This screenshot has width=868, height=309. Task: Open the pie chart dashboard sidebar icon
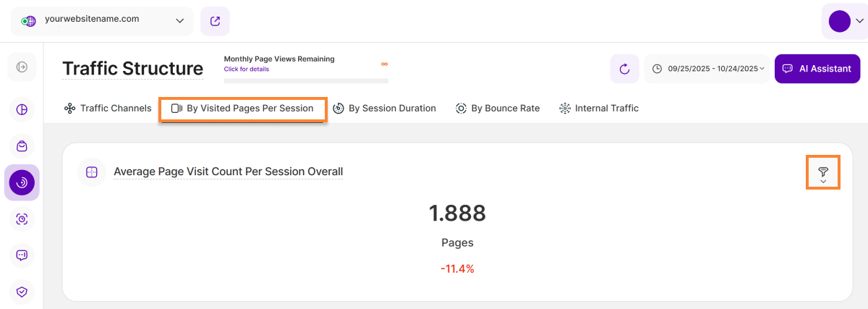(22, 109)
